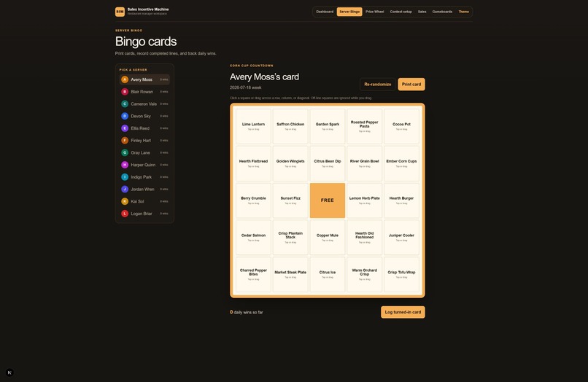This screenshot has height=382, width=588.
Task: Open the Gameboards tab
Action: point(442,12)
